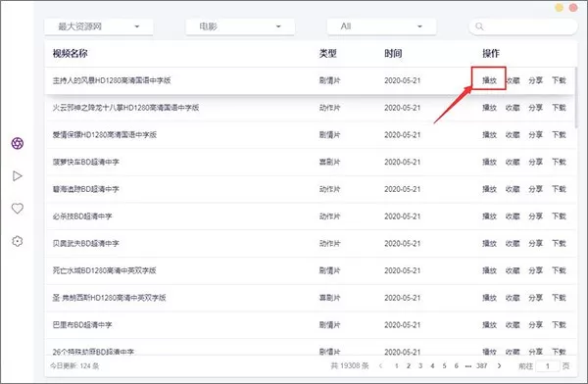Viewport: 588px width, 384px height.
Task: Click 收藏 for 主持人的风暴 row
Action: coord(513,80)
